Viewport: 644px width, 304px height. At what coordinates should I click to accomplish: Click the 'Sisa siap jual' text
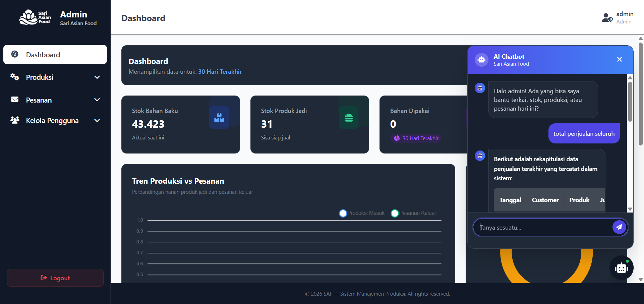[x=276, y=138]
